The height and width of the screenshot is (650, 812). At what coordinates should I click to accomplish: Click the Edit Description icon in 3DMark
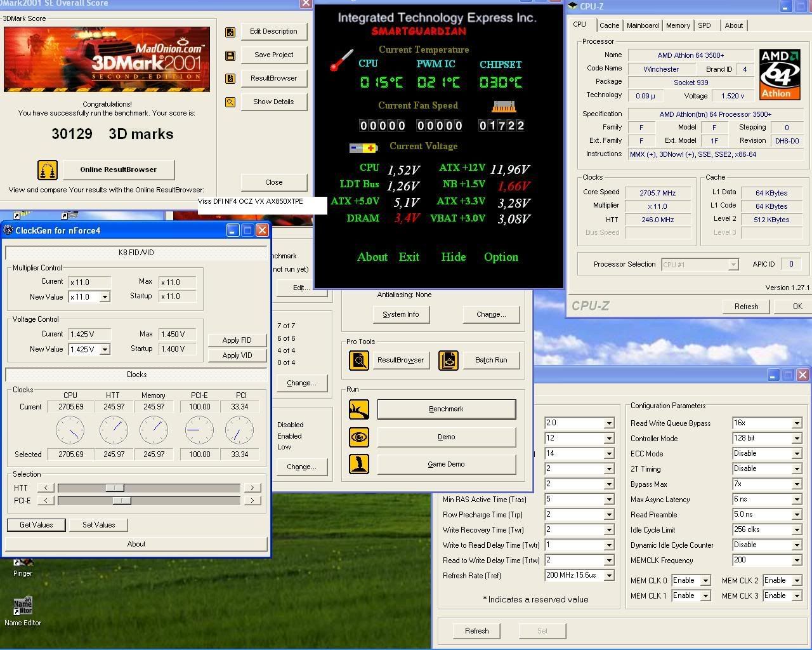pyautogui.click(x=230, y=32)
